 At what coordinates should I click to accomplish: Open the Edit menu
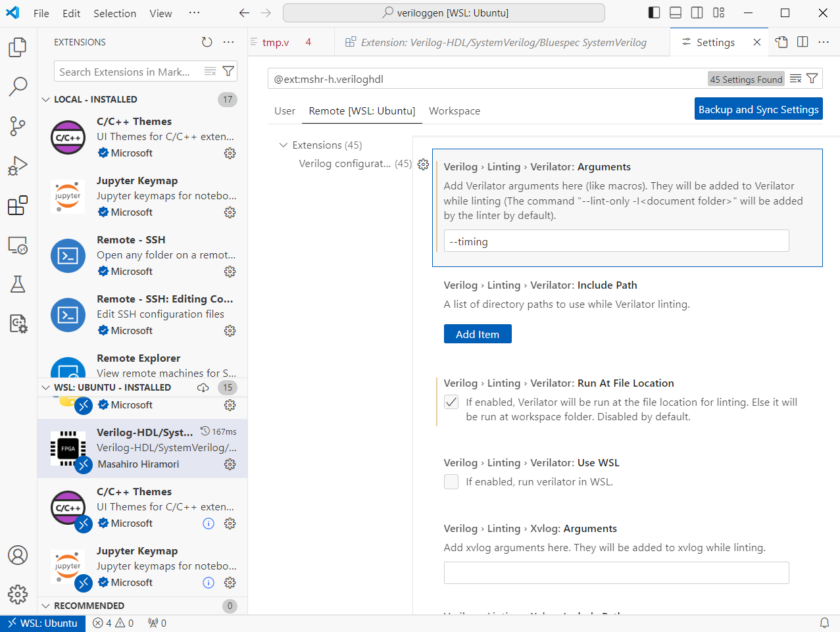(71, 13)
